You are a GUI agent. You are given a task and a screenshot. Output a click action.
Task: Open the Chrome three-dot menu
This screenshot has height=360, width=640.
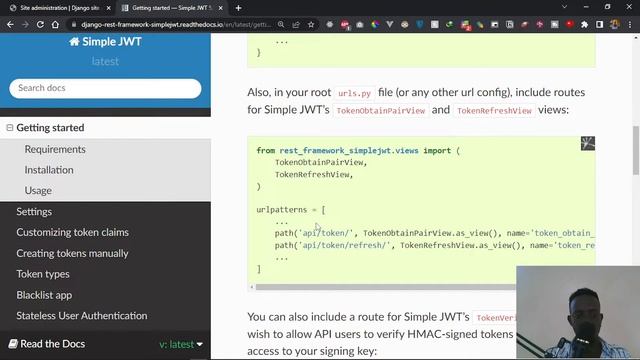click(x=630, y=24)
